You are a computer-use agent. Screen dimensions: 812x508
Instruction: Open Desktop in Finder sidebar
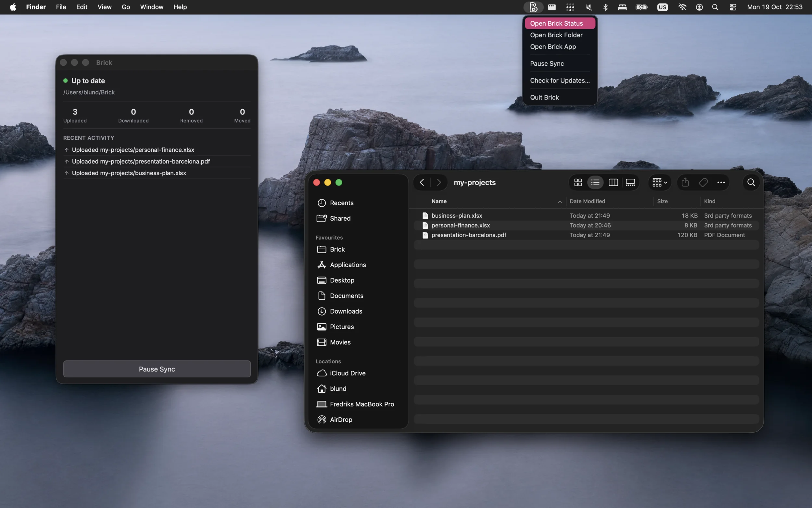(358, 280)
